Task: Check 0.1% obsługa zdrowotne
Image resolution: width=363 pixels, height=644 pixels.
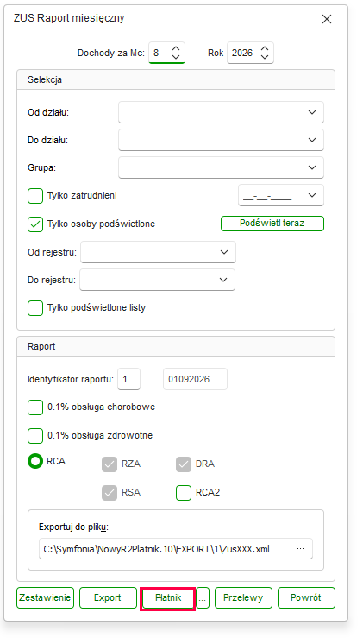Action: pyautogui.click(x=35, y=435)
